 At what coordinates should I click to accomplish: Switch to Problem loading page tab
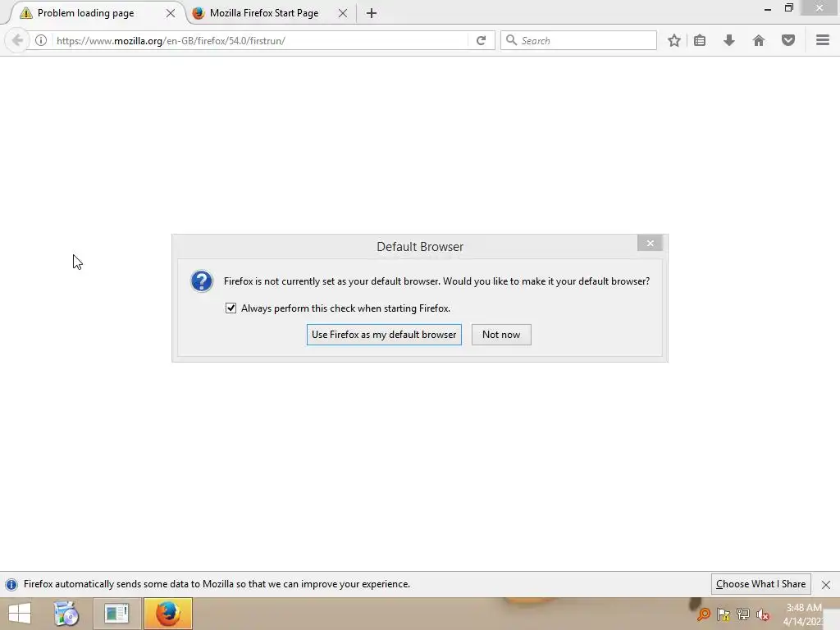click(97, 13)
